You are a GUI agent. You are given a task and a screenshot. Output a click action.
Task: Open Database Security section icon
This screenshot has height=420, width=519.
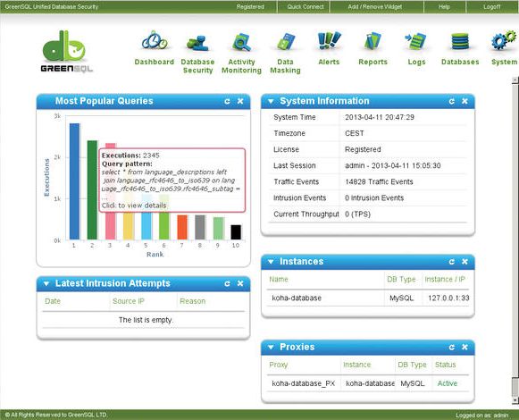pos(197,43)
